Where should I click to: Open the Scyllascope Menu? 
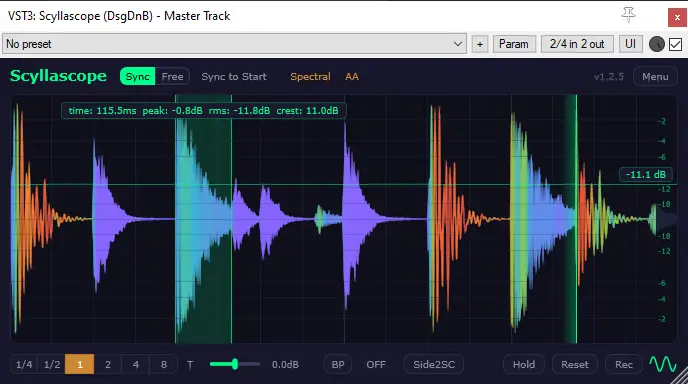tap(655, 77)
